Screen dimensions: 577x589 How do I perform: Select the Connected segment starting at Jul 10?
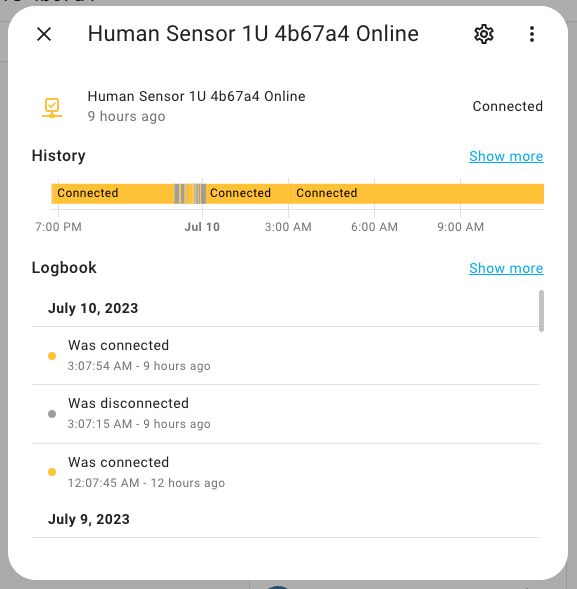pyautogui.click(x=248, y=194)
